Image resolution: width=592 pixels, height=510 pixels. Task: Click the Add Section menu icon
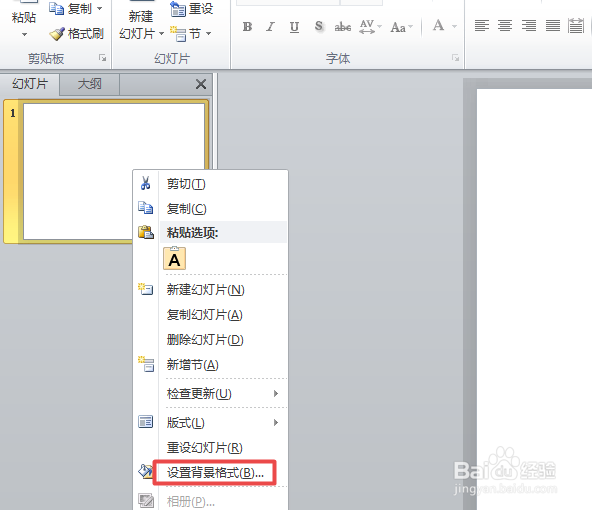pos(146,364)
